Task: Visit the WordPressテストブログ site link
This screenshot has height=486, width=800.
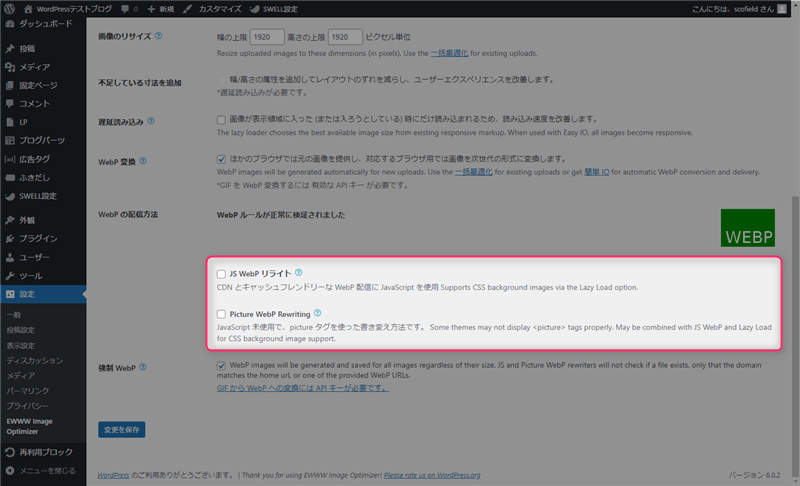Action: point(68,9)
